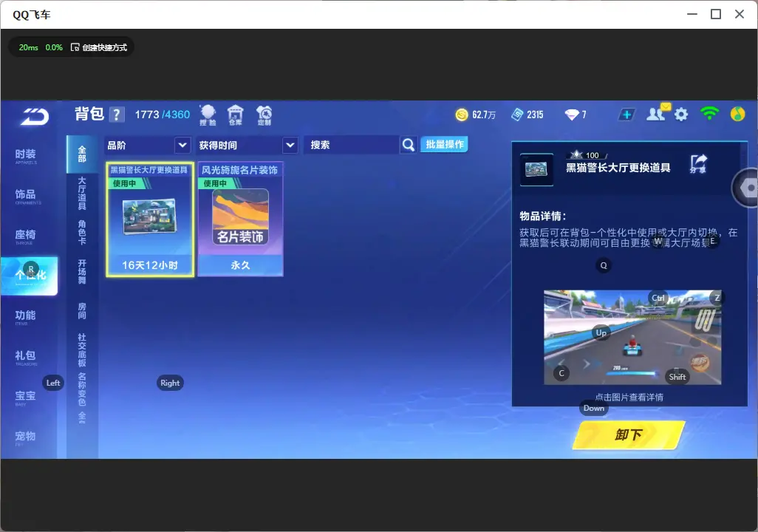758x532 pixels.
Task: Select the 风光旖旎名片装饰 item card
Action: click(240, 219)
